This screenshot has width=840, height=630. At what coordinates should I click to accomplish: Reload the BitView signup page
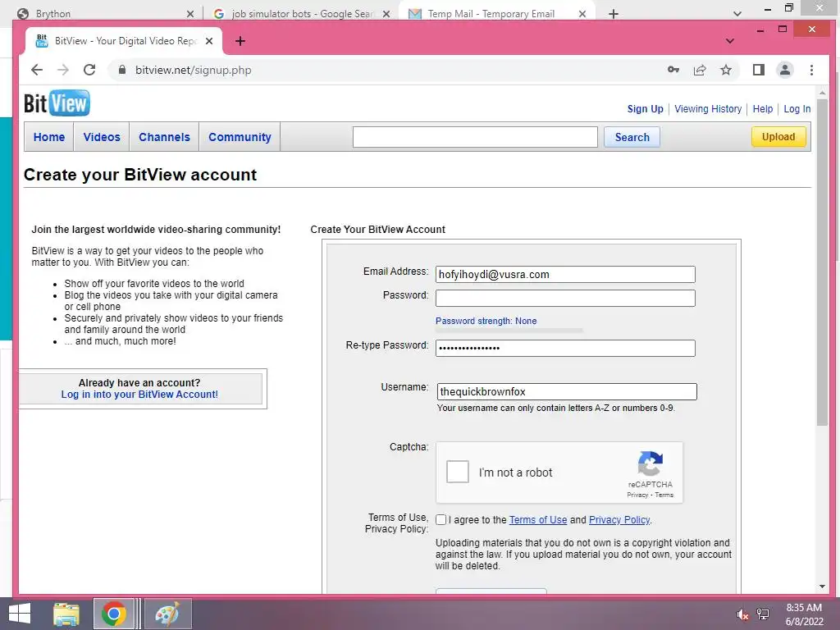89,70
